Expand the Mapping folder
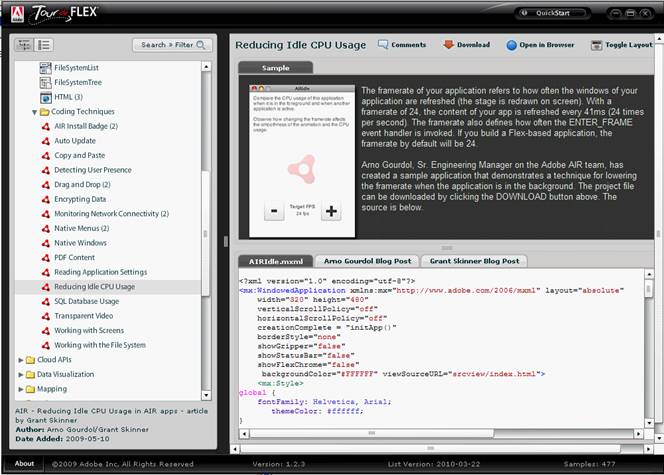Image resolution: width=664 pixels, height=475 pixels. point(21,389)
